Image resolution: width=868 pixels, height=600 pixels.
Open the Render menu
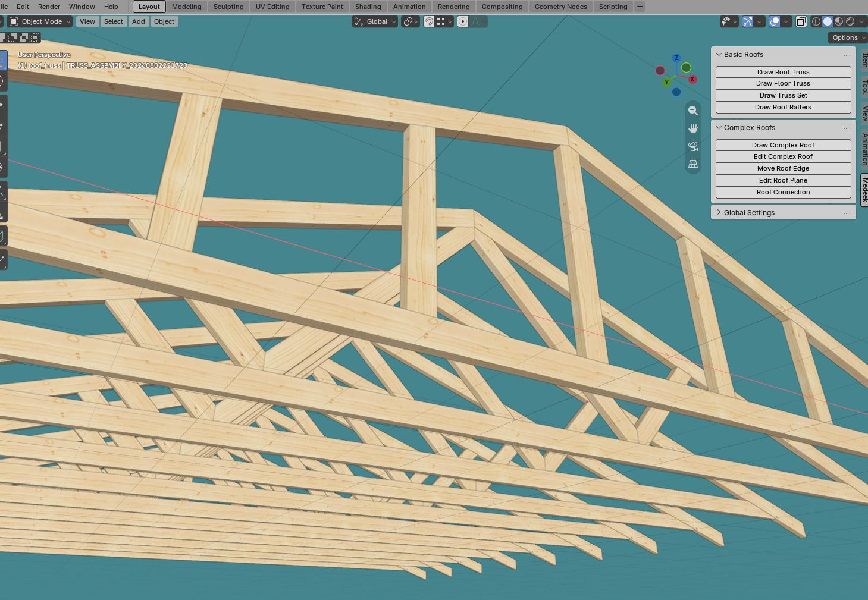pos(49,7)
